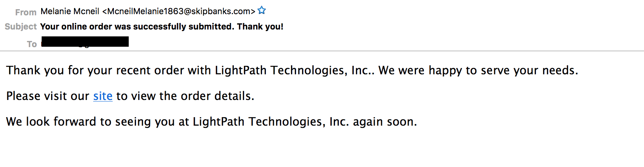Click the words "Please visit our"
Image resolution: width=644 pixels, height=167 pixels.
48,96
